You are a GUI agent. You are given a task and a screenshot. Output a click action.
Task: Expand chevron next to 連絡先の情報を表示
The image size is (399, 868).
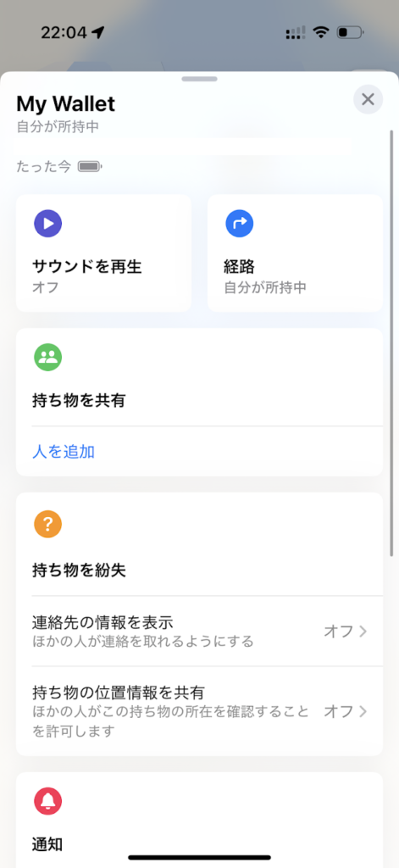coord(363,632)
